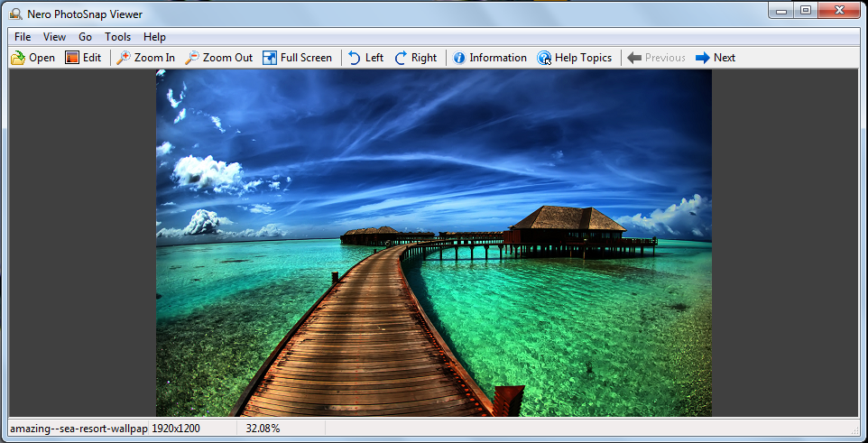Click the Zoom Out magnifier icon
Image resolution: width=868 pixels, height=443 pixels.
[x=192, y=58]
